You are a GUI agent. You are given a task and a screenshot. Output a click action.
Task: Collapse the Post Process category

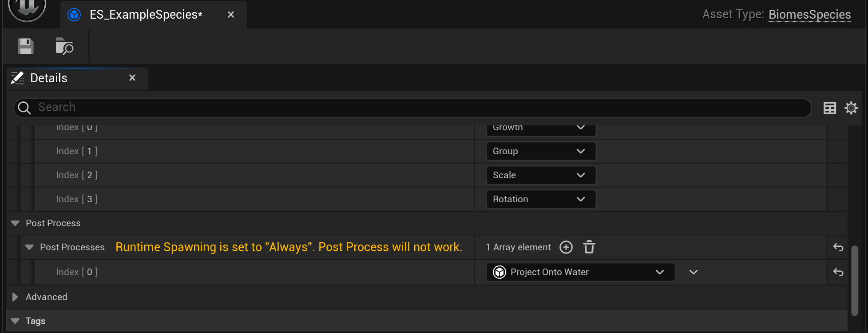15,223
